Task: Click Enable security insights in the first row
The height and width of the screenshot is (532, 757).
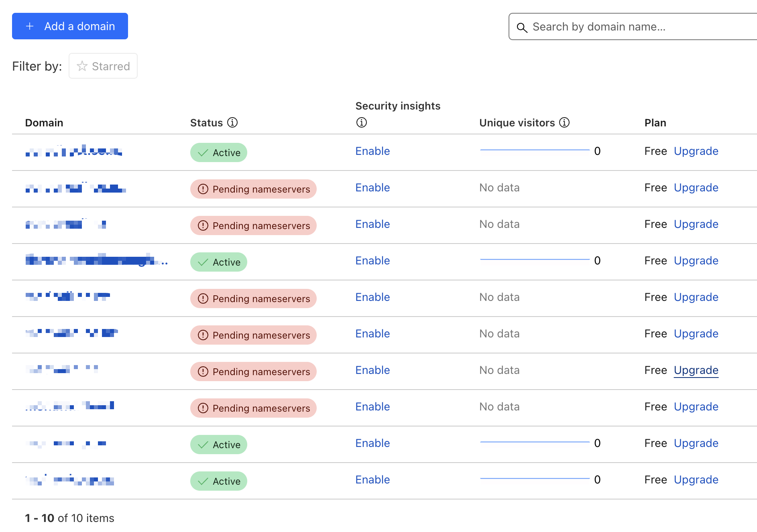Action: [x=372, y=151]
